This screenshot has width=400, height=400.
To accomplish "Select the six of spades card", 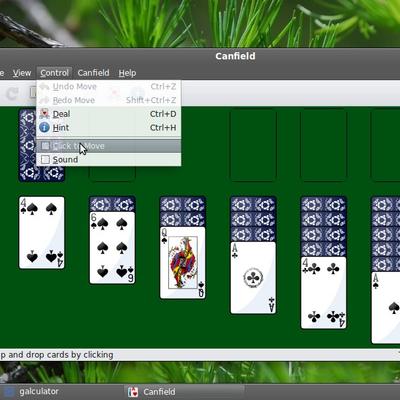I will [x=112, y=248].
